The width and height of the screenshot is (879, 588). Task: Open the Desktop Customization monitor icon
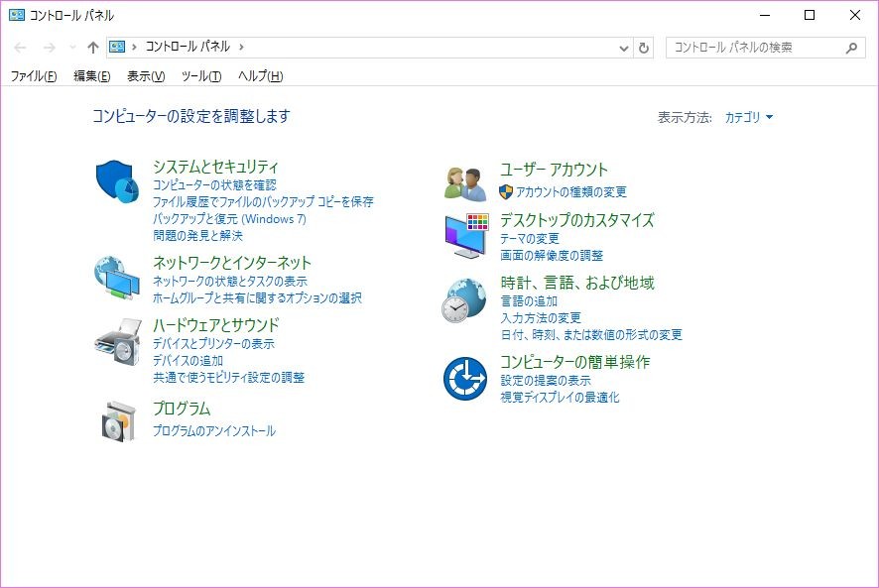464,235
